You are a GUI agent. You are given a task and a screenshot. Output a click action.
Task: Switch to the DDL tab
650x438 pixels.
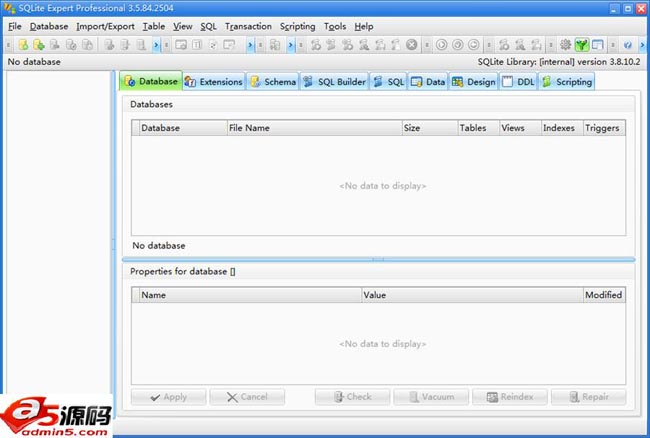pos(519,82)
